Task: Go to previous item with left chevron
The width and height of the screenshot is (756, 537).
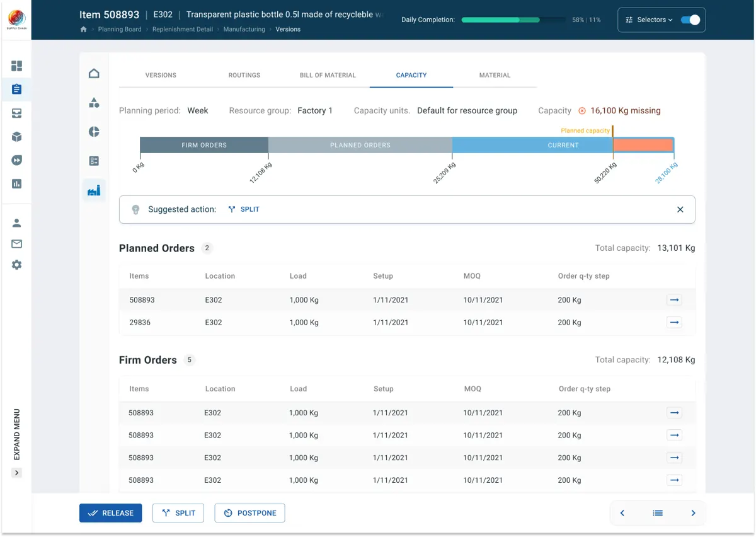Action: (622, 513)
